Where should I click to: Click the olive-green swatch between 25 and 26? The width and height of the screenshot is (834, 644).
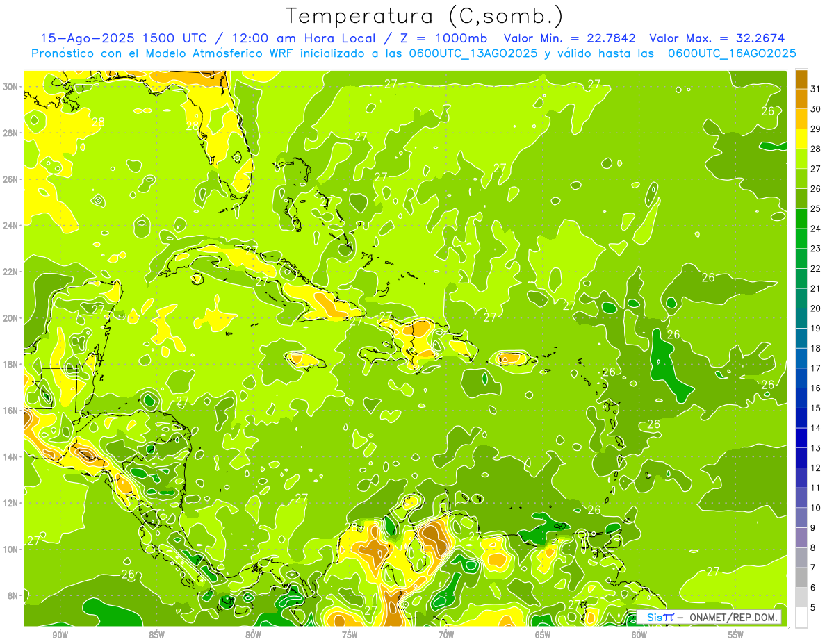pos(801,199)
